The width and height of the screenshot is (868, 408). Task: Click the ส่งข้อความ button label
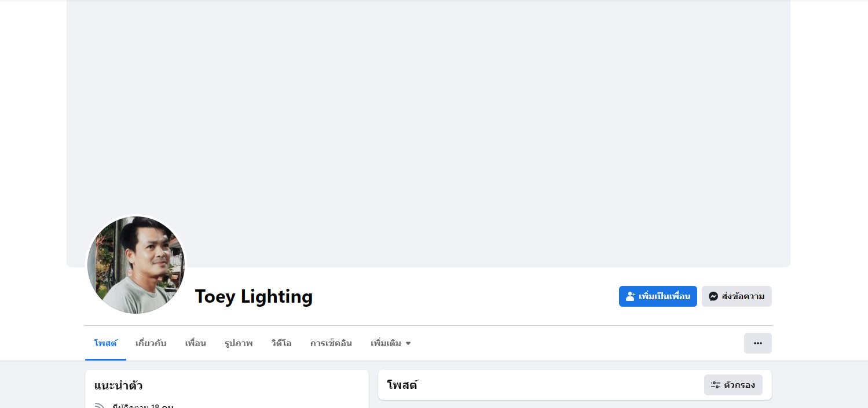[743, 296]
